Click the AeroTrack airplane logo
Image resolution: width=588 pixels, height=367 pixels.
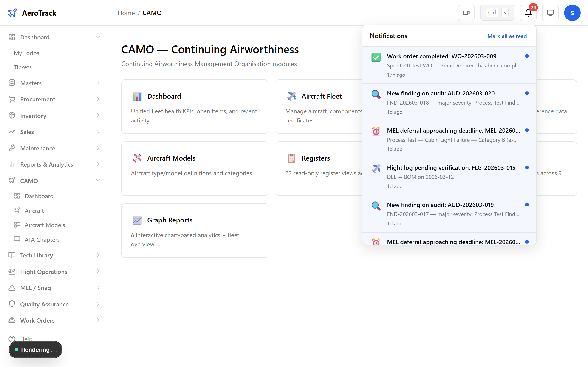tap(12, 13)
